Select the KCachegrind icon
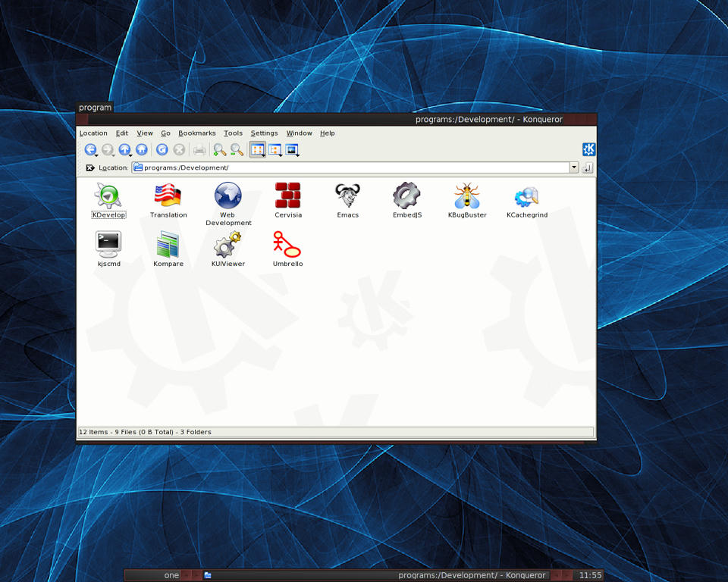 pos(527,196)
